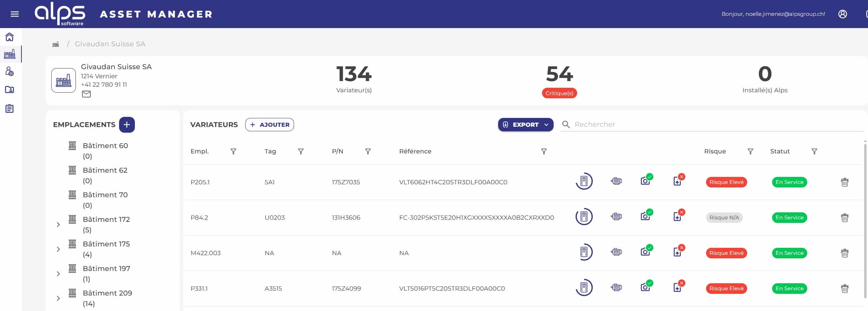Add a new emplacement with plus button
The width and height of the screenshot is (868, 311).
pyautogui.click(x=127, y=125)
